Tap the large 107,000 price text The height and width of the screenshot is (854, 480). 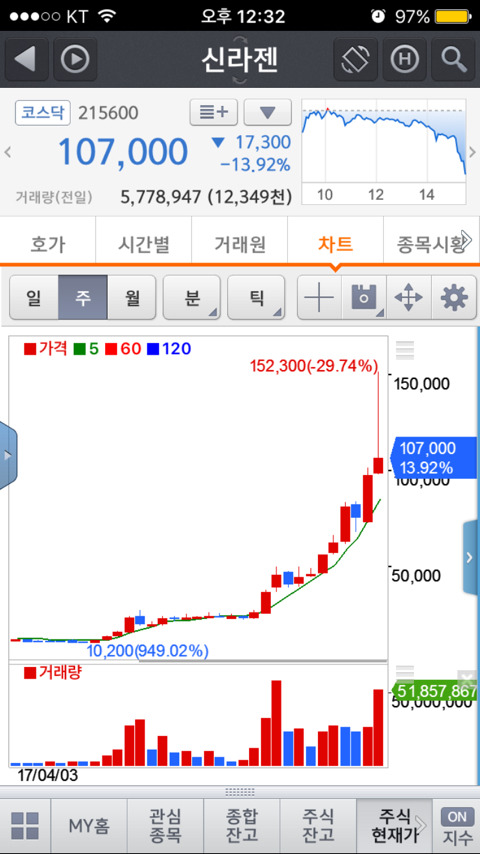click(x=123, y=151)
